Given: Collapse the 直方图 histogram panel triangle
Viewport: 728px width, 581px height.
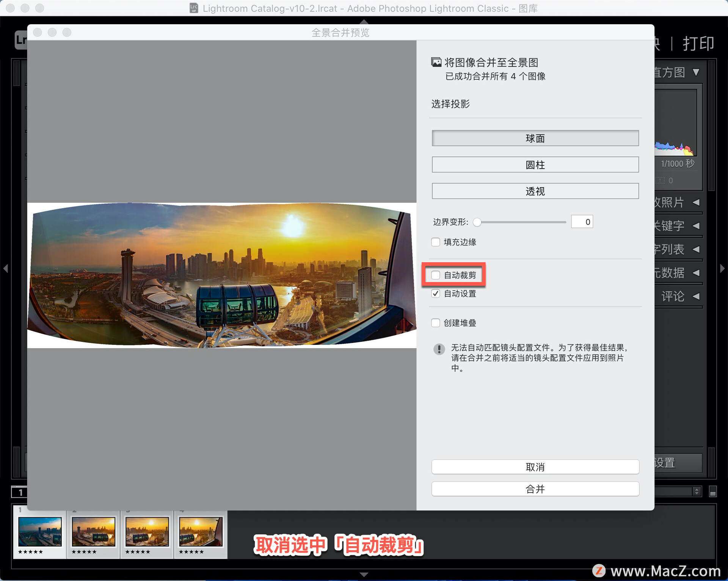Looking at the screenshot, I should coord(696,72).
